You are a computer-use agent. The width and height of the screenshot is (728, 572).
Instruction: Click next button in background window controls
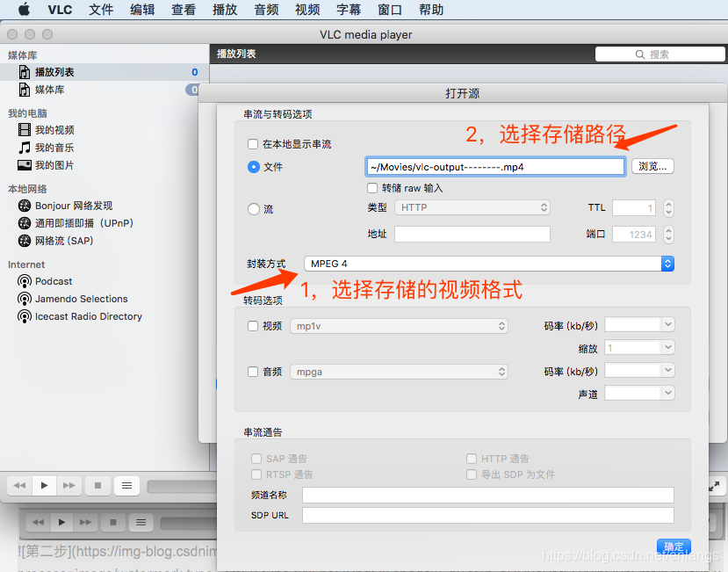pyautogui.click(x=85, y=522)
